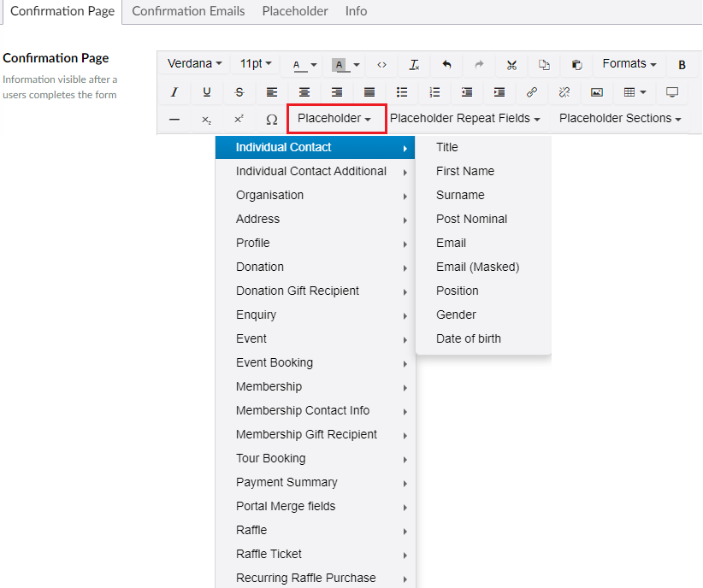Open the text color picker arrow
This screenshot has width=703, height=588.
tap(314, 65)
